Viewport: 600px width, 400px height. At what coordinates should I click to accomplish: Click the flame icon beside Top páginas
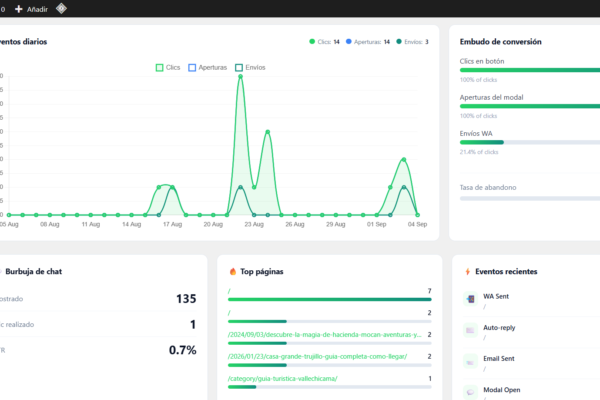233,271
